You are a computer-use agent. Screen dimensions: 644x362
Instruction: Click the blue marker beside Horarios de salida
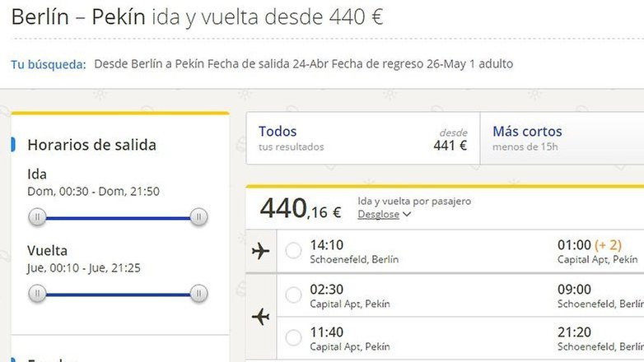point(13,145)
